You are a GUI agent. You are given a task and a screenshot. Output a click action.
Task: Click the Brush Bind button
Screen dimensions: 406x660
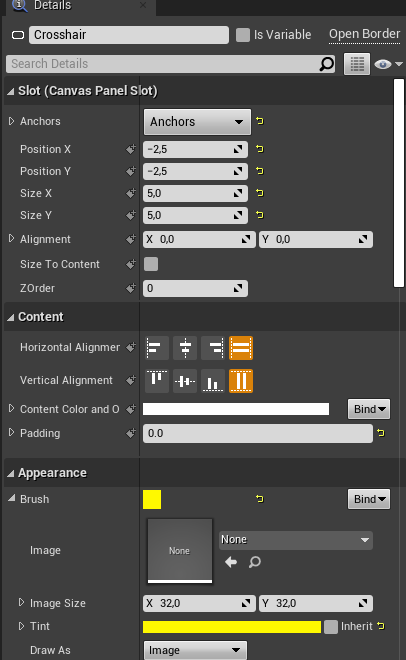369,499
